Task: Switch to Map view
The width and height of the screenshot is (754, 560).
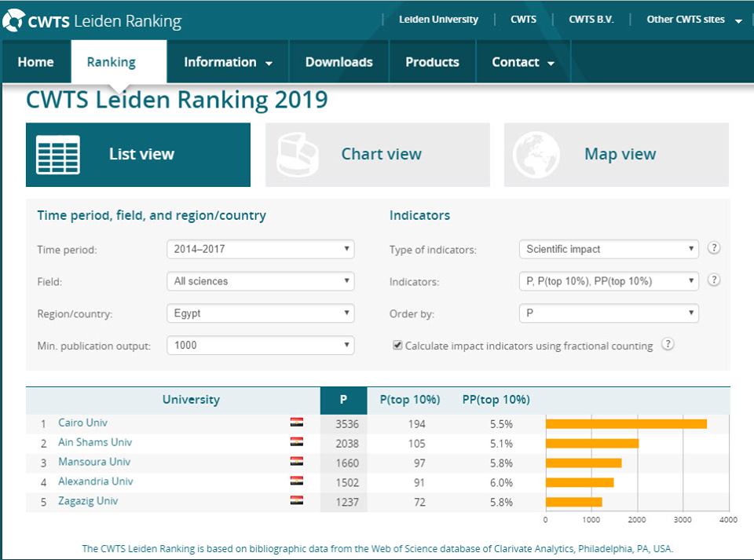Action: click(x=616, y=154)
